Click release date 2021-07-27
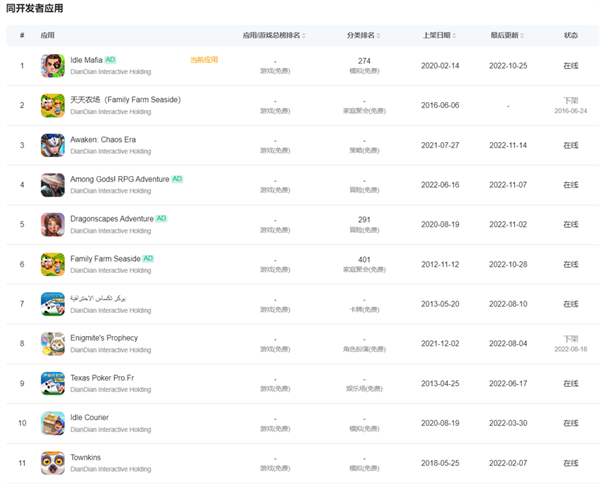Screen dimensions: 600x484 [440, 145]
